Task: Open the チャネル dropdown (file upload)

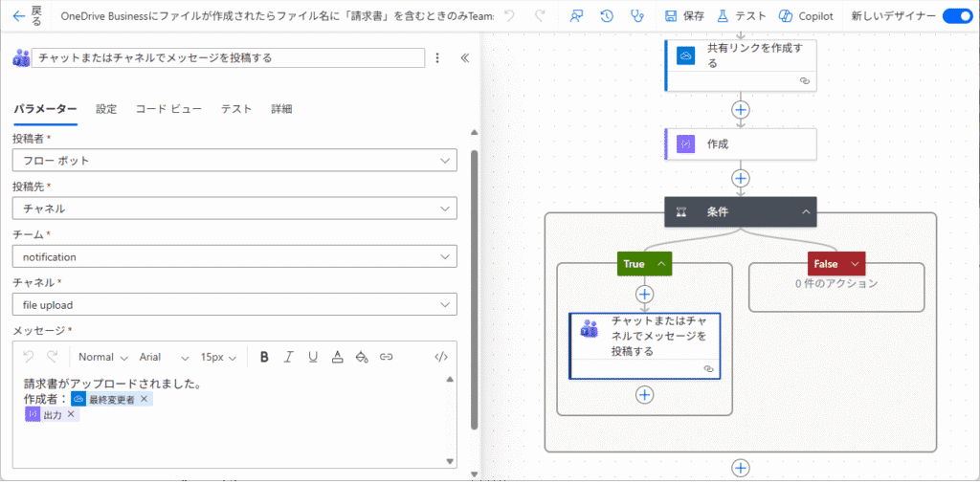Action: (234, 304)
